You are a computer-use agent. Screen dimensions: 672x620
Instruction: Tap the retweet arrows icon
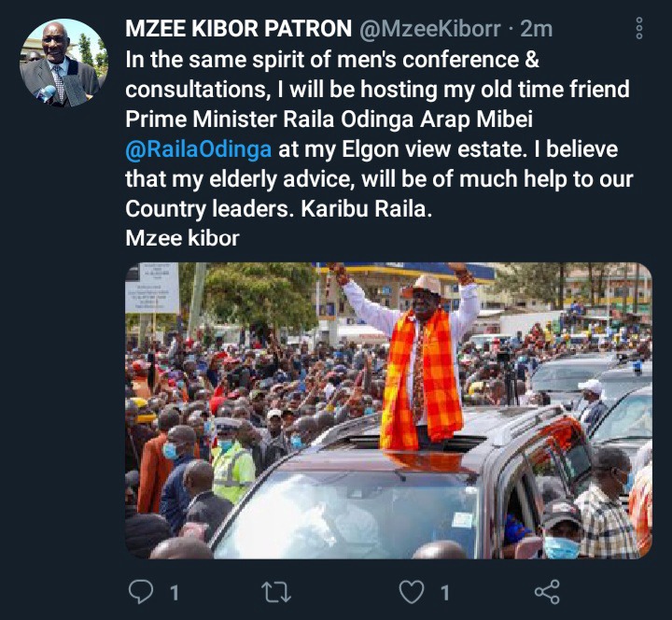point(276,592)
